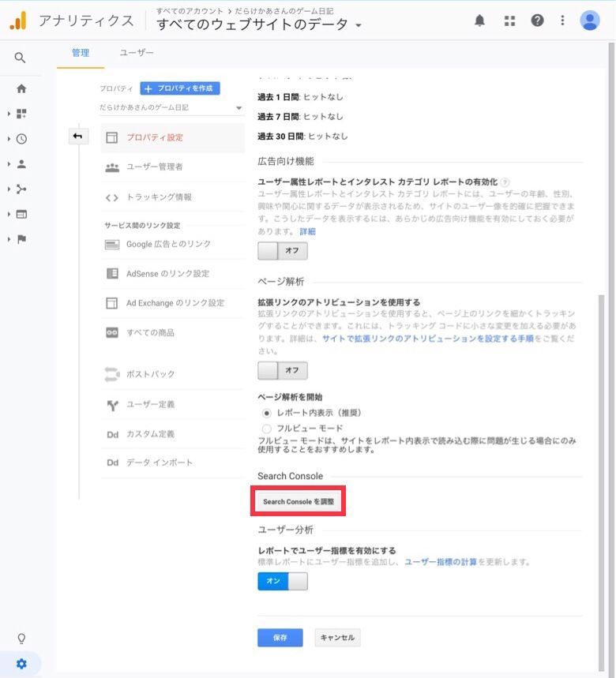Screen dimensions: 616x678
Task: Open the help question mark icon
Action: pyautogui.click(x=537, y=21)
